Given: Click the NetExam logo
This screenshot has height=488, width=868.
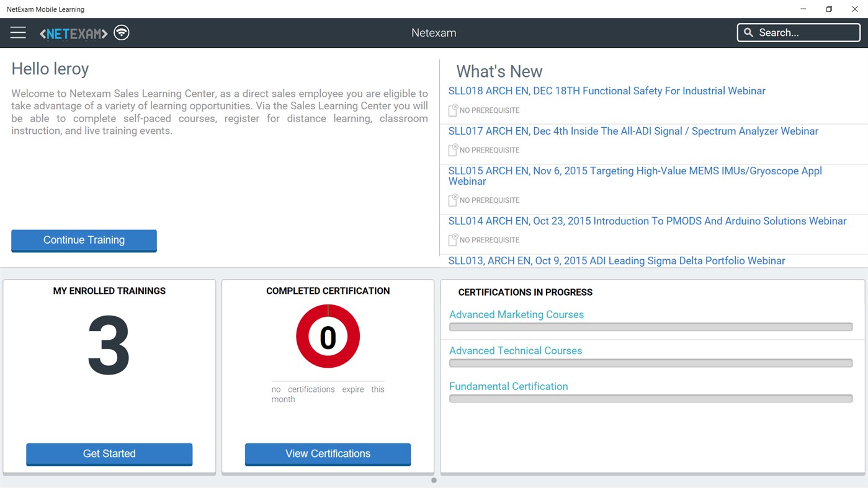Looking at the screenshot, I should 74,33.
